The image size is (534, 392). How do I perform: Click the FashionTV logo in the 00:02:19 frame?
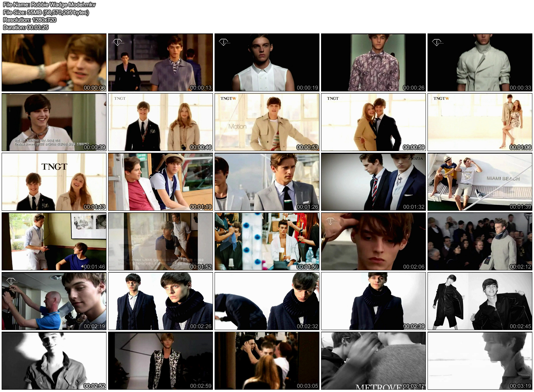(11, 281)
